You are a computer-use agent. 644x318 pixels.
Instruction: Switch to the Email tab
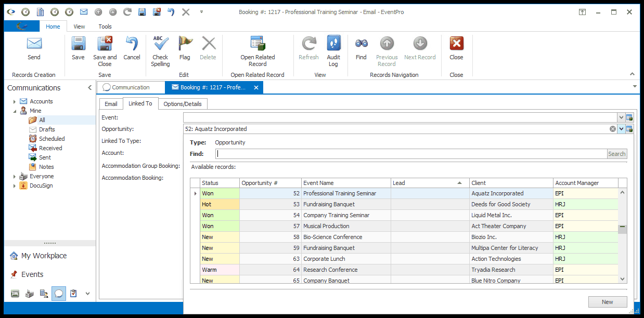click(111, 104)
